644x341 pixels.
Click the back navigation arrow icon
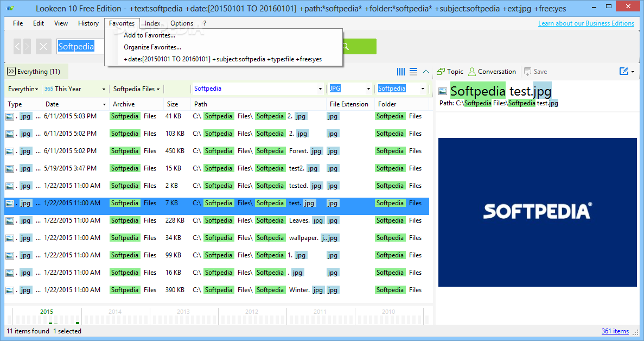[x=17, y=46]
